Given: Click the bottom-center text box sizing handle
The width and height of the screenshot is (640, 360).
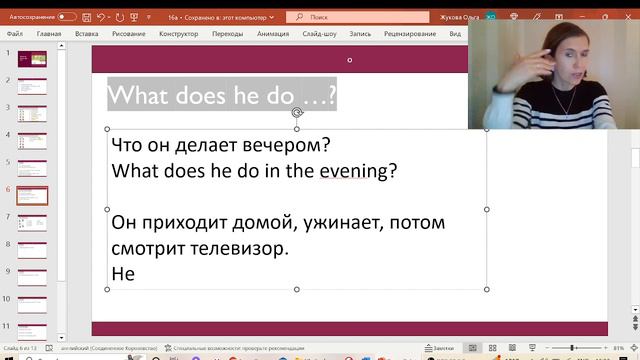Looking at the screenshot, I should click(x=297, y=289).
